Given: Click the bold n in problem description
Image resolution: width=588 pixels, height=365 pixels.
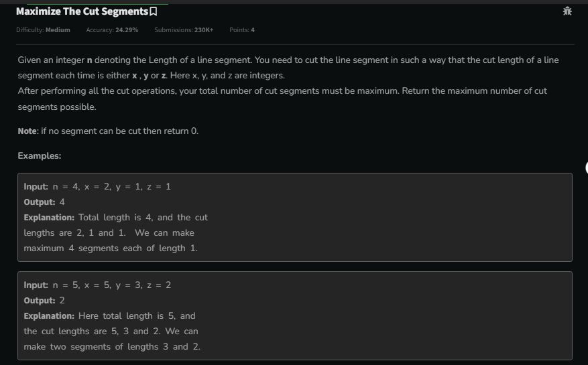Looking at the screenshot, I should click(x=90, y=60).
